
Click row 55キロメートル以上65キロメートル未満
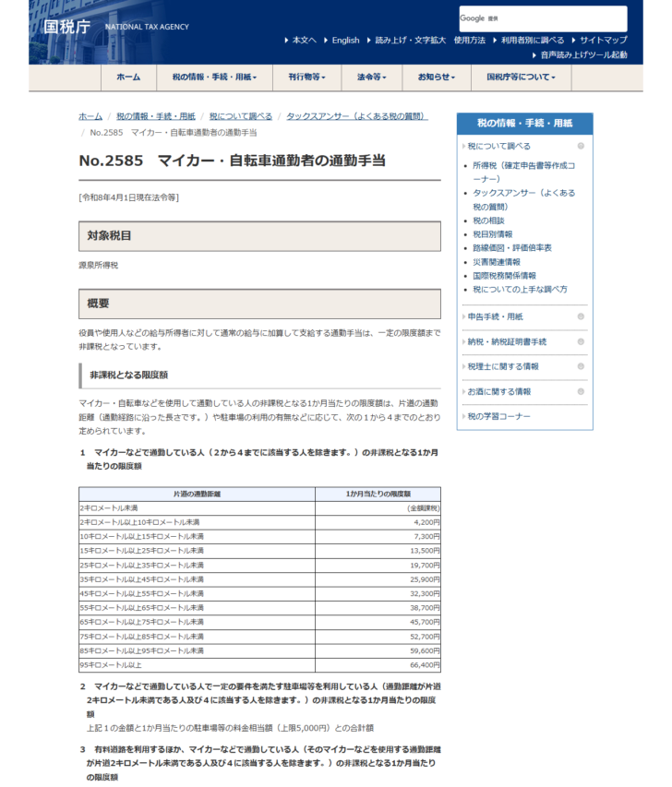(x=259, y=608)
